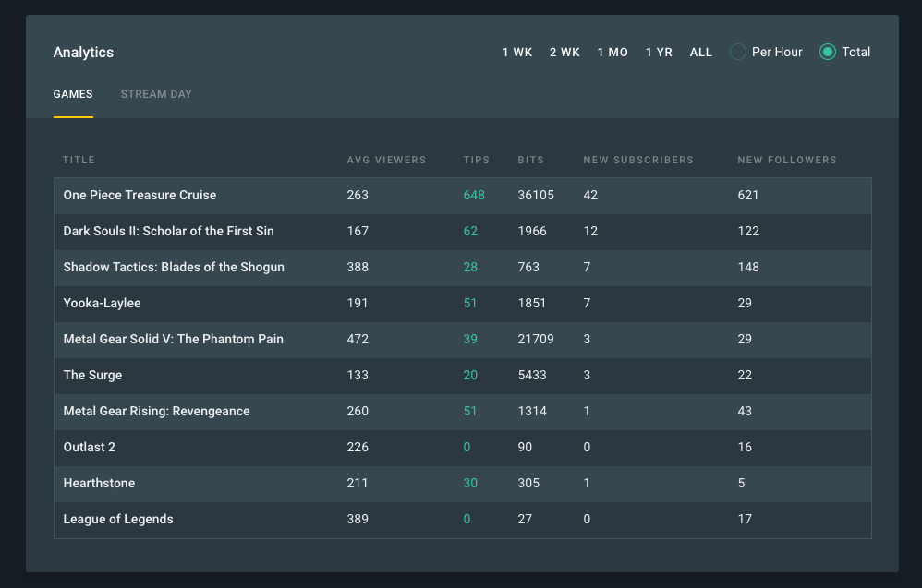The width and height of the screenshot is (922, 588).
Task: Sort by the Title column header
Action: coord(79,160)
